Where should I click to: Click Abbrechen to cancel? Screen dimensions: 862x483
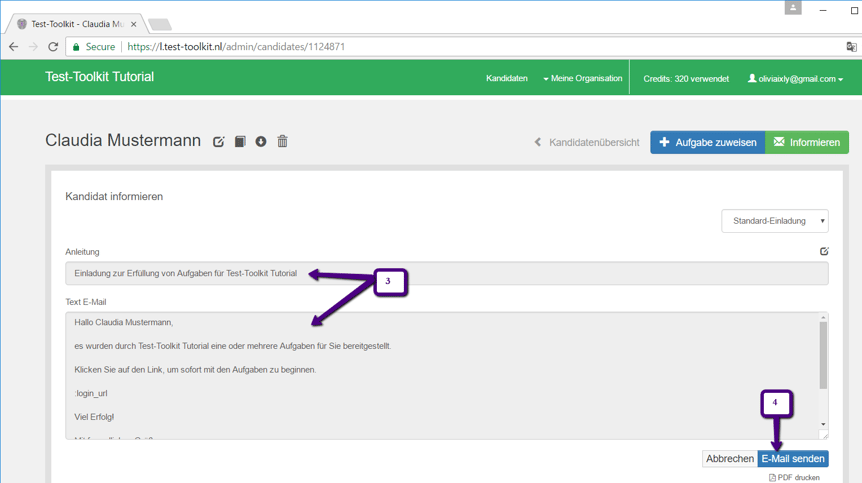730,459
